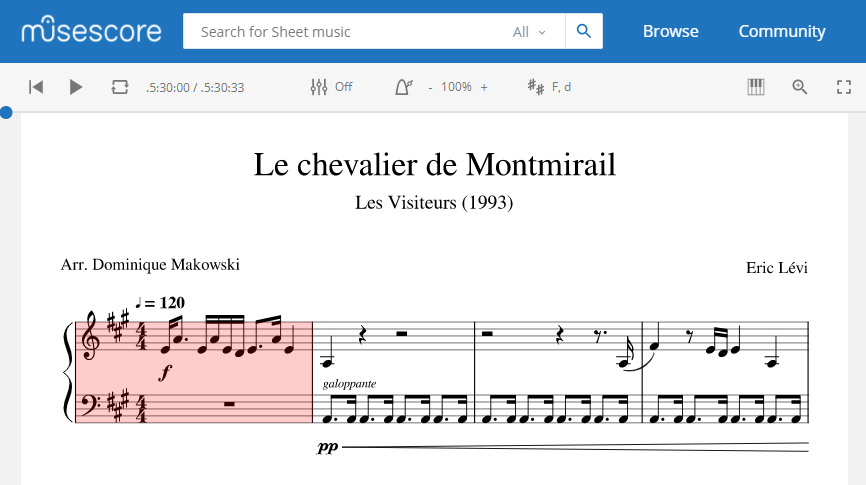Select the forte f dynamic marking
Screen dimensions: 866x485
(x=165, y=372)
